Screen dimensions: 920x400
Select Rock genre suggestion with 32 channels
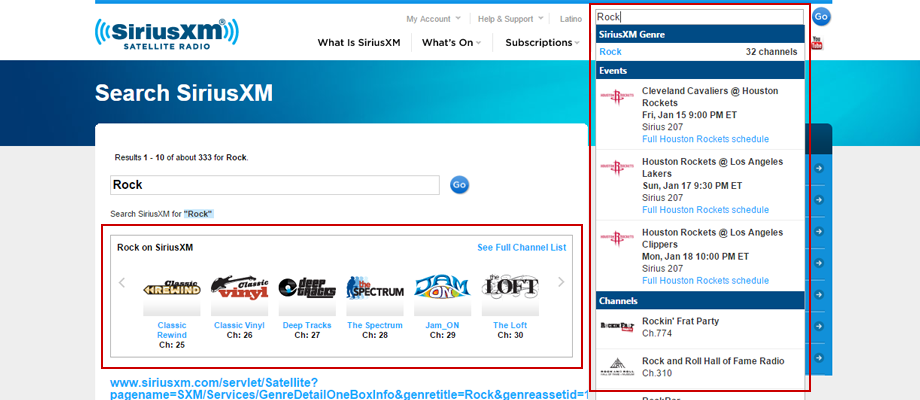[x=700, y=52]
